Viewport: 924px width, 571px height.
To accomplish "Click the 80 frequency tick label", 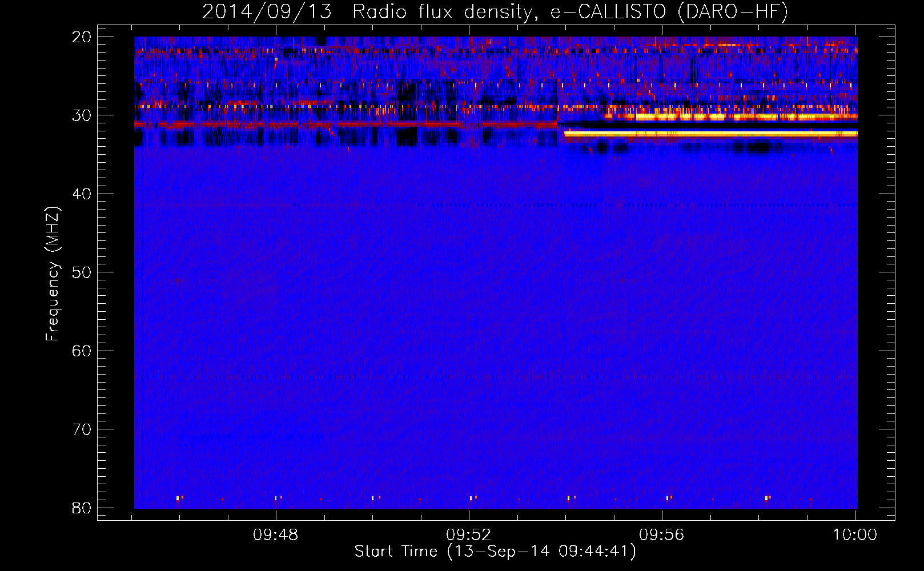I will tap(82, 508).
